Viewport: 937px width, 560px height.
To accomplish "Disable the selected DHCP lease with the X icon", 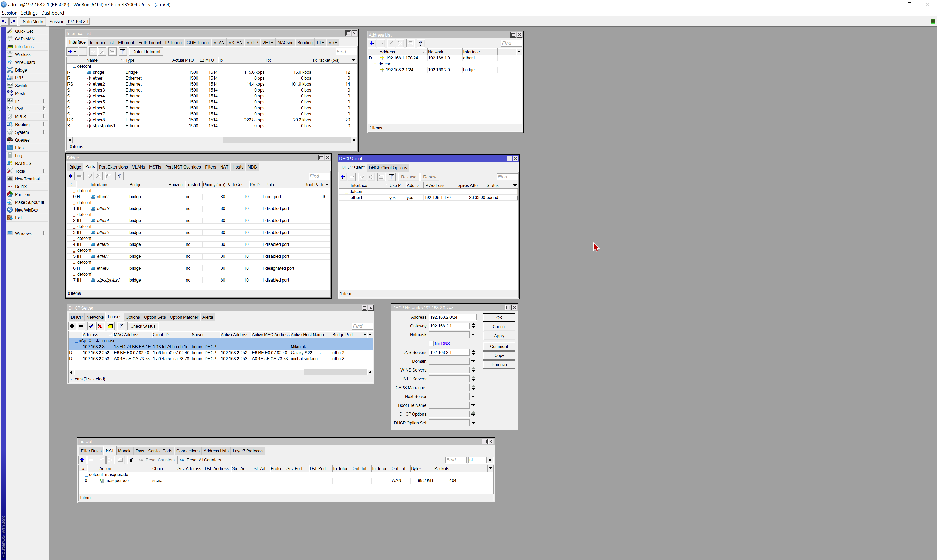I will point(100,326).
